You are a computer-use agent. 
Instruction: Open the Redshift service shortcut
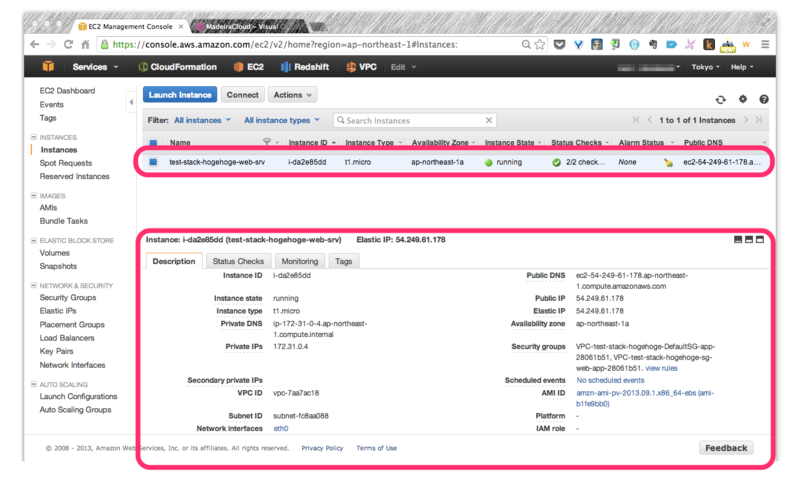click(305, 67)
